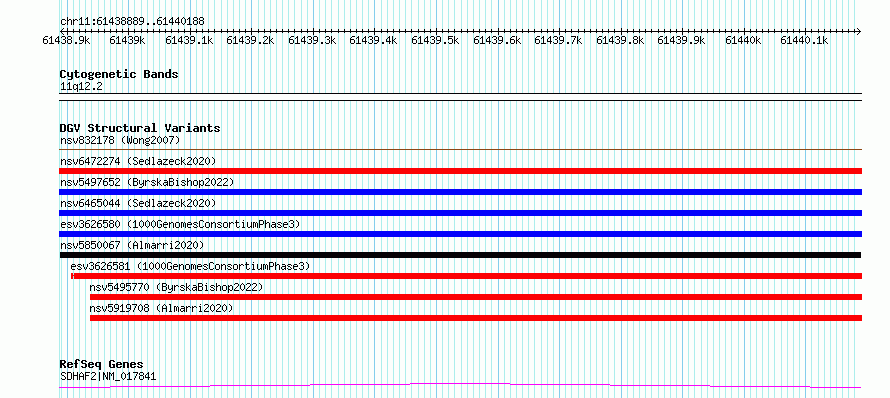Click the blue bar under nsv6465044
The image size is (890, 398).
(460, 213)
